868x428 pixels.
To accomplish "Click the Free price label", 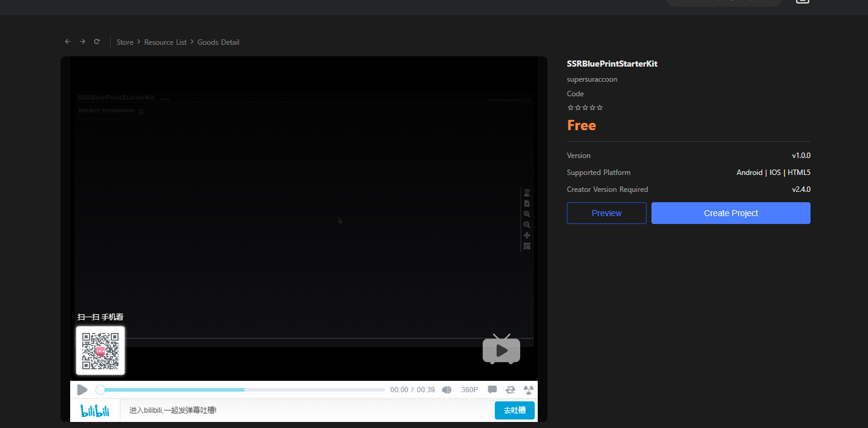I will [x=581, y=125].
